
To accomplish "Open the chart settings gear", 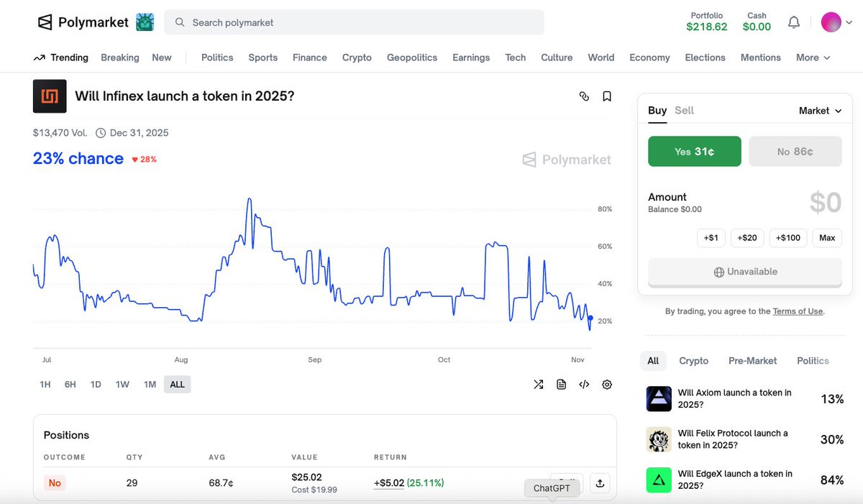I will click(607, 385).
